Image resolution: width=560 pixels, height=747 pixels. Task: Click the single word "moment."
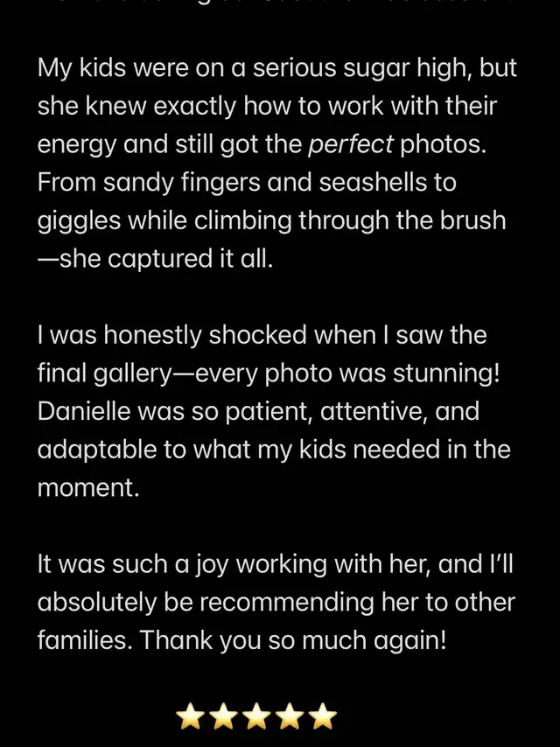pos(88,488)
